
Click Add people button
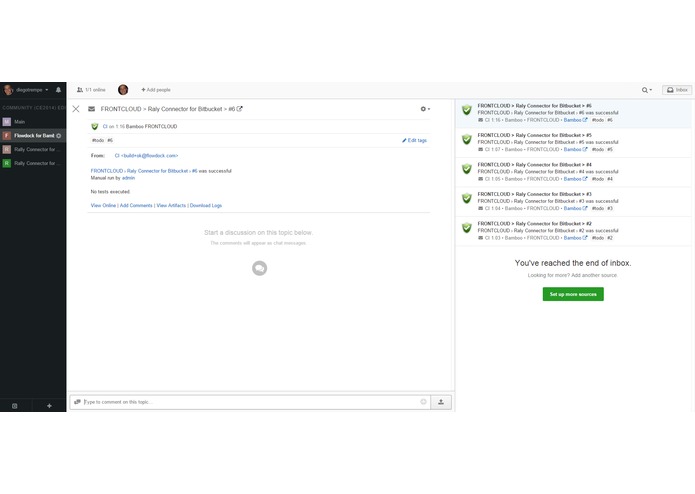(x=156, y=90)
